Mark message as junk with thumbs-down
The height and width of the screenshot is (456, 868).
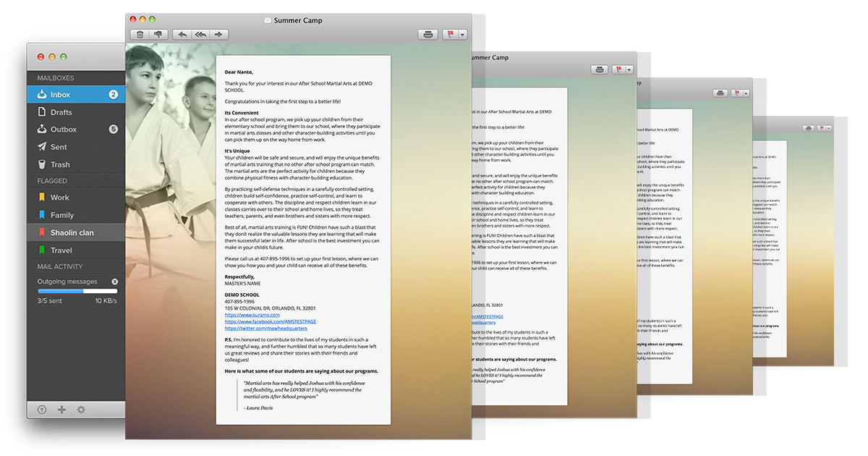157,35
